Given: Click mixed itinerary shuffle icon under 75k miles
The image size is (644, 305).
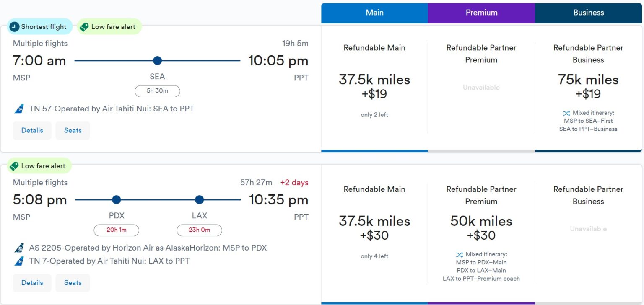Looking at the screenshot, I should pyautogui.click(x=566, y=113).
